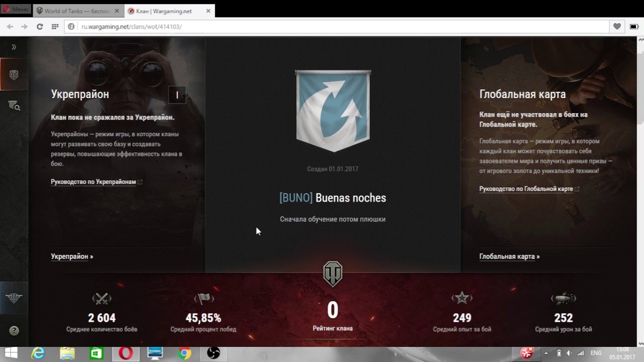Image resolution: width=644 pixels, height=362 pixels.
Task: Open OBS Studio from the taskbar
Action: (213, 354)
